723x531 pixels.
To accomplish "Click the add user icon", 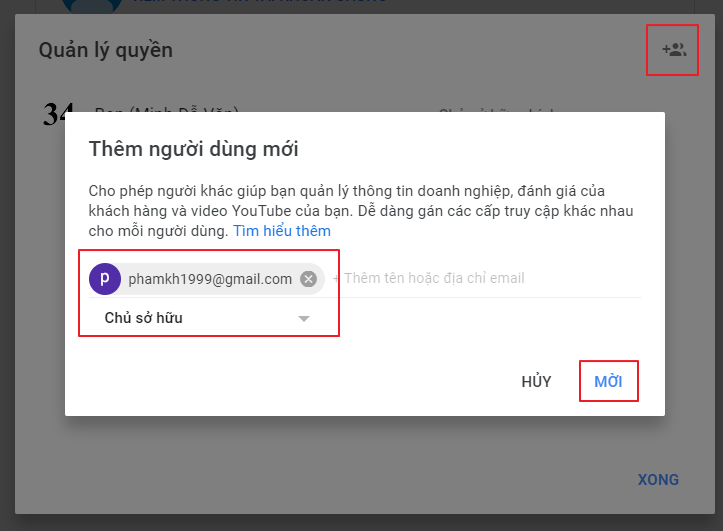I will tap(674, 49).
